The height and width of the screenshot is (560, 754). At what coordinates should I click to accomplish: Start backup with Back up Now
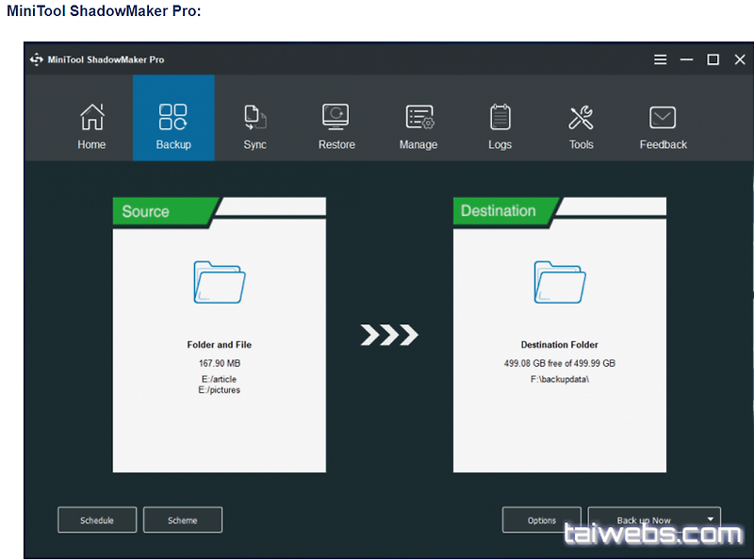[646, 519]
